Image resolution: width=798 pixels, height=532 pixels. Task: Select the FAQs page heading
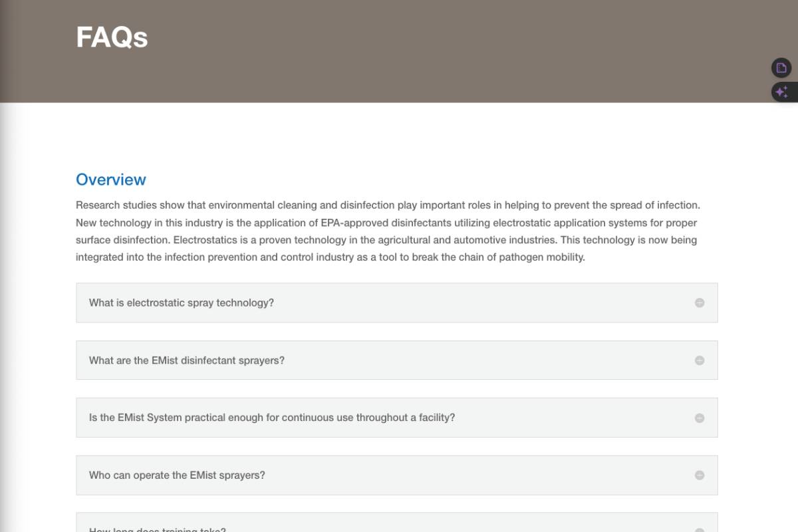point(112,38)
